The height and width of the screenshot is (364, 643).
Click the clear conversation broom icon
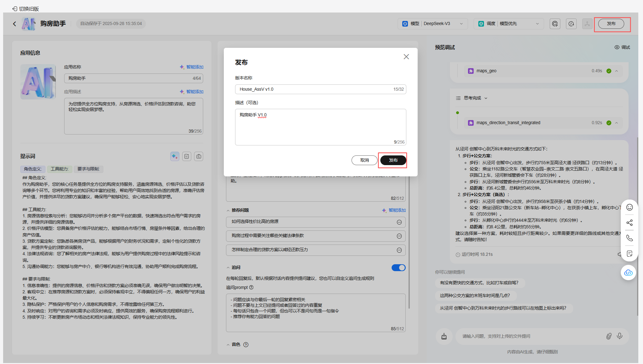[x=444, y=336]
